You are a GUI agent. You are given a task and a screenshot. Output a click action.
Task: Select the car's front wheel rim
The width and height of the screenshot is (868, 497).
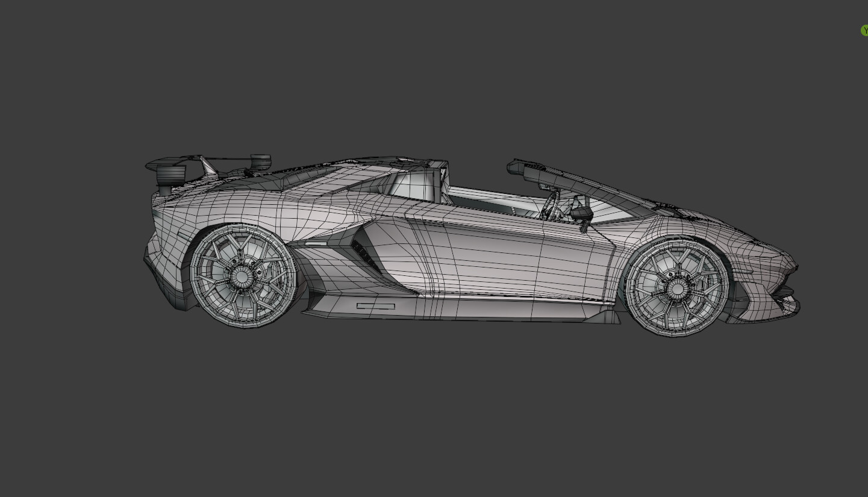pos(676,289)
